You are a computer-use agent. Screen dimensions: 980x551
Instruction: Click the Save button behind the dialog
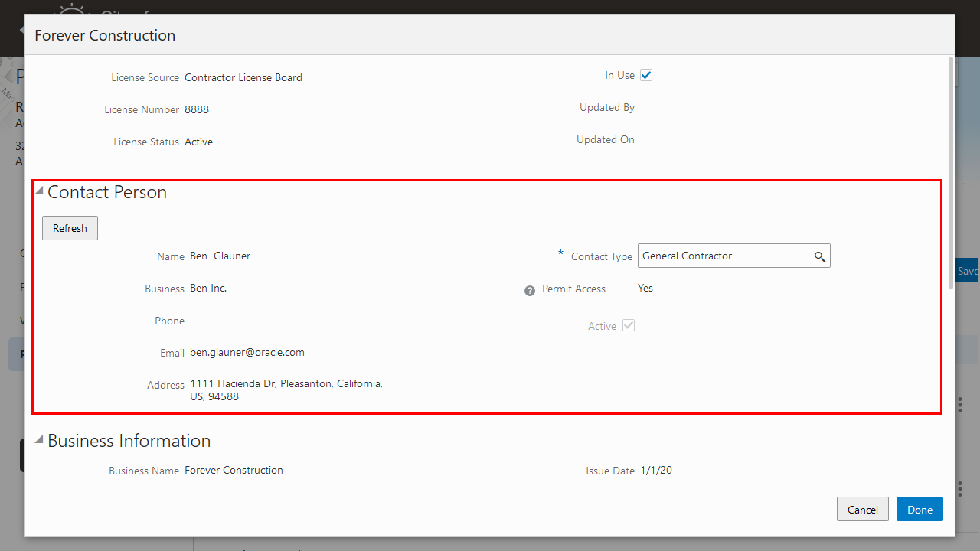click(x=967, y=270)
